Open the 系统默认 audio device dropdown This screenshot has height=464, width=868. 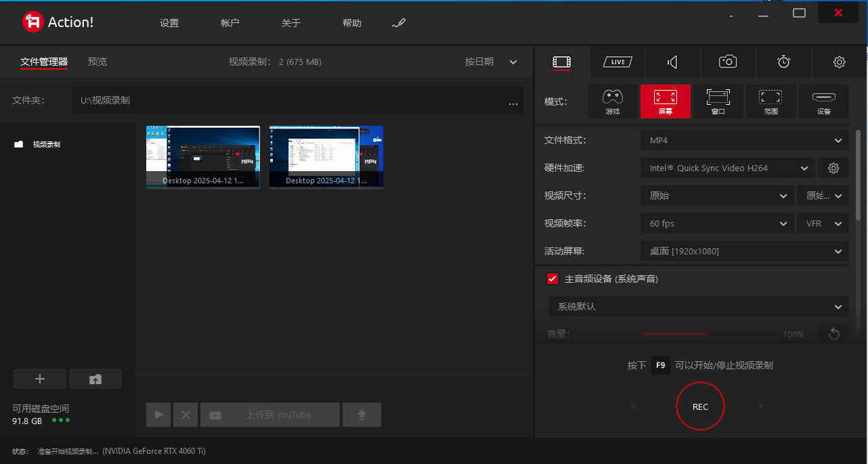[x=698, y=306]
